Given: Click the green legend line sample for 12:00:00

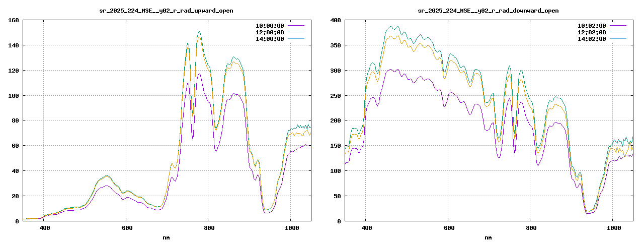Looking at the screenshot, I should (296, 32).
